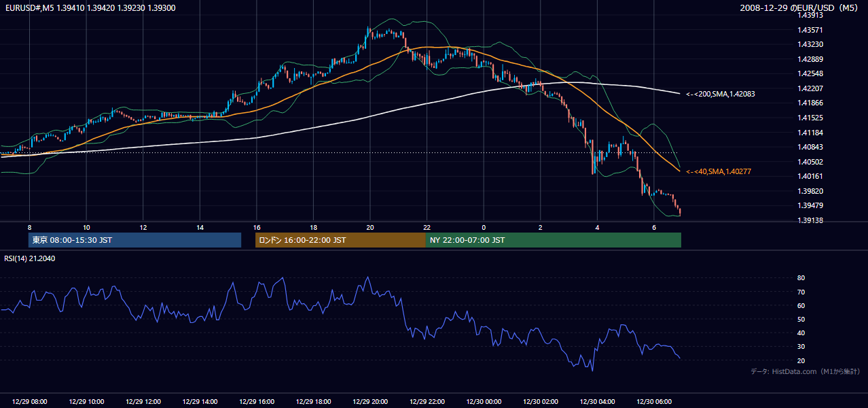Click the 12/30 02:00 time label
The width and height of the screenshot is (868, 408).
[x=541, y=402]
